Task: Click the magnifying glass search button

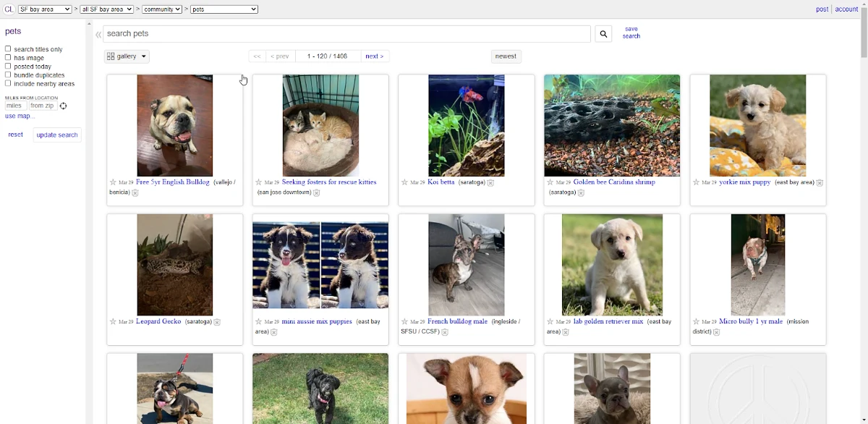Action: [x=603, y=34]
